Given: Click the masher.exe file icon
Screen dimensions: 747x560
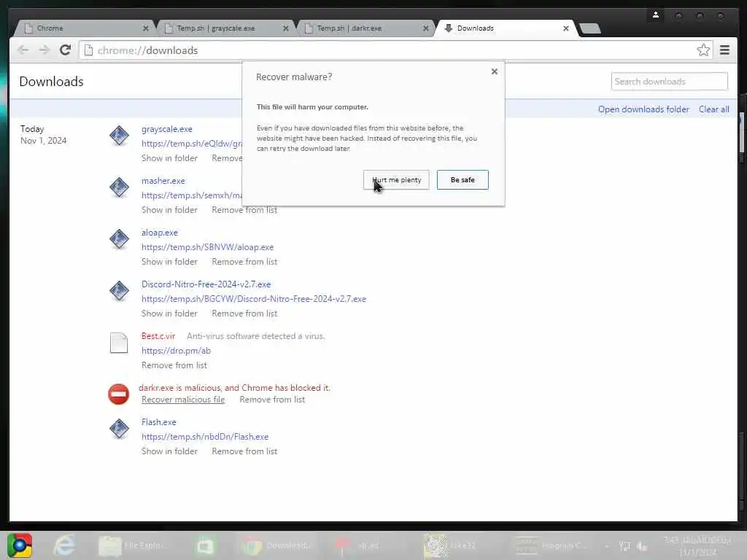Looking at the screenshot, I should (119, 187).
